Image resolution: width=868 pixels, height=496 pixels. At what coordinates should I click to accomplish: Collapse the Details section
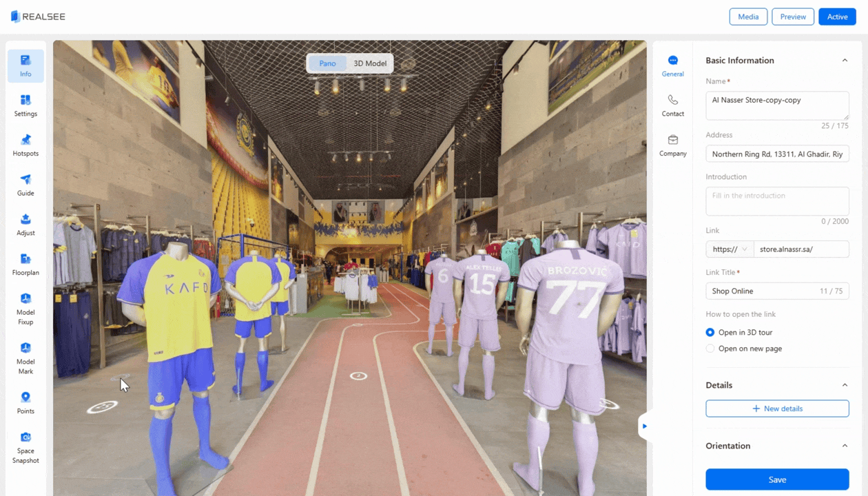click(x=845, y=385)
